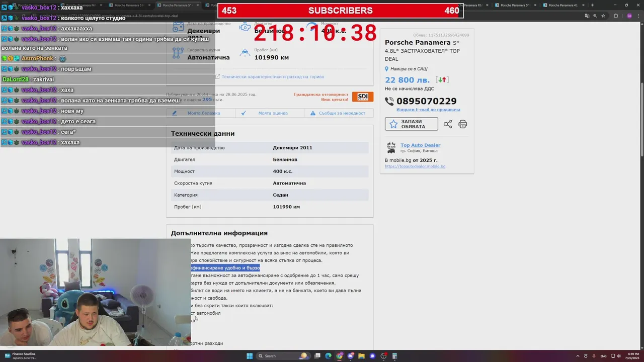The width and height of the screenshot is (644, 362).
Task: Click the highlighted text финансиране удобно и бързо
Action: pyautogui.click(x=225, y=268)
